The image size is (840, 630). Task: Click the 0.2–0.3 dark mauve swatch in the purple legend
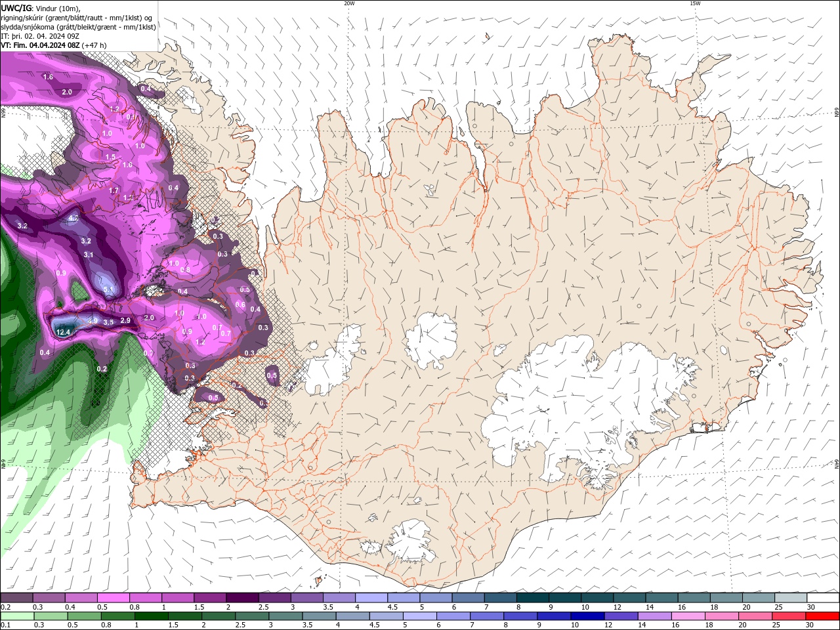(16, 598)
